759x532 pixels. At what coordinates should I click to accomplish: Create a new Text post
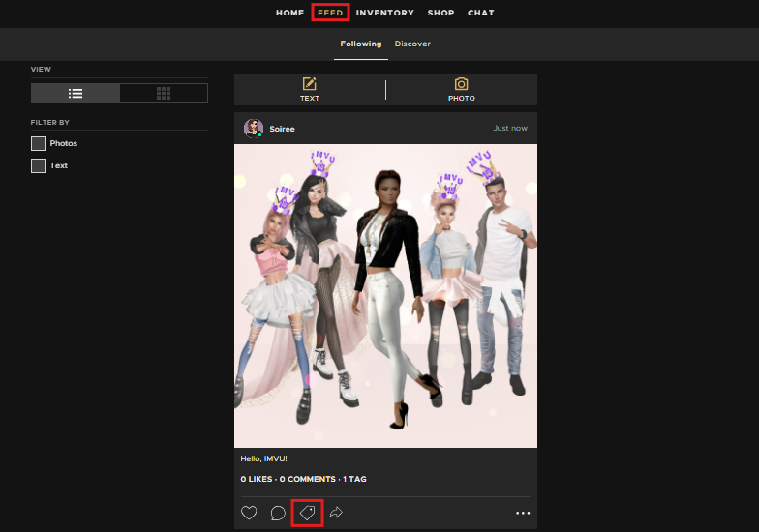pos(310,89)
